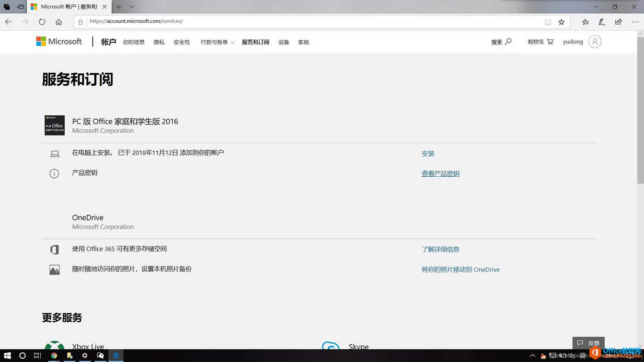Open 你的信息 menu item
The width and height of the screenshot is (644, 362).
click(134, 42)
